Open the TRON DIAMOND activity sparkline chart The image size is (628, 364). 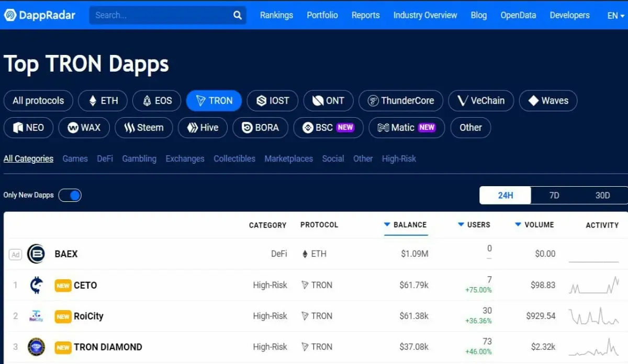point(594,347)
